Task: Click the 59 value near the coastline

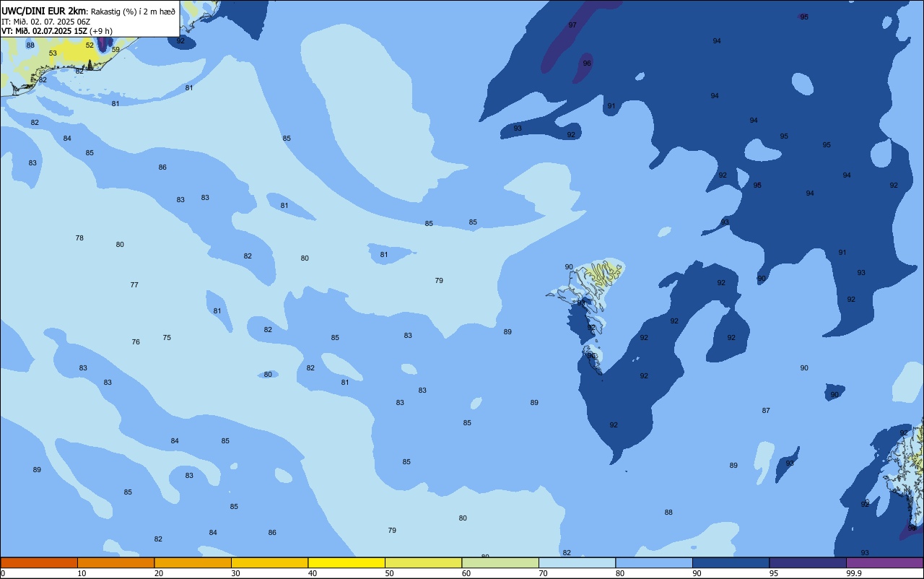Action: coord(115,50)
